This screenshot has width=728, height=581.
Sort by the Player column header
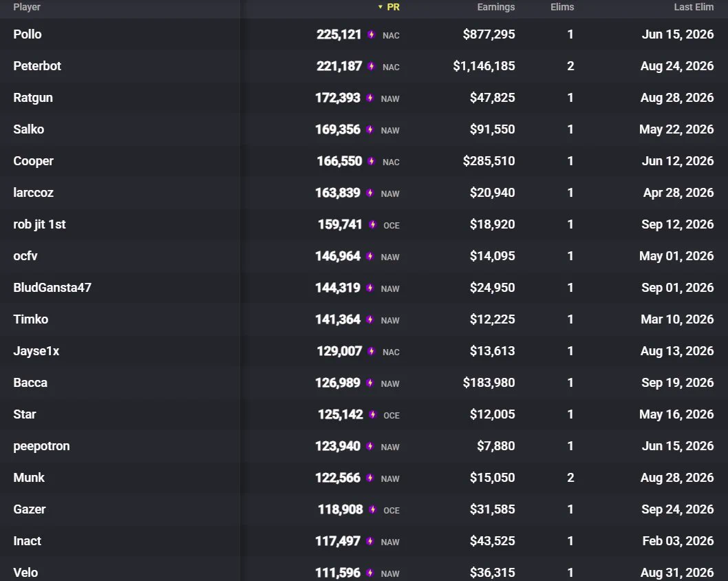pyautogui.click(x=27, y=7)
